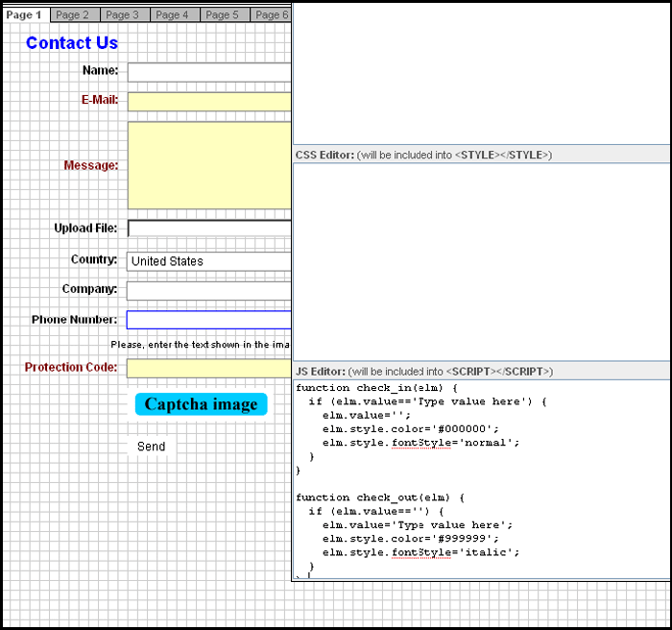Select the Phone Number: label
Image resolution: width=672 pixels, height=630 pixels.
pos(75,320)
